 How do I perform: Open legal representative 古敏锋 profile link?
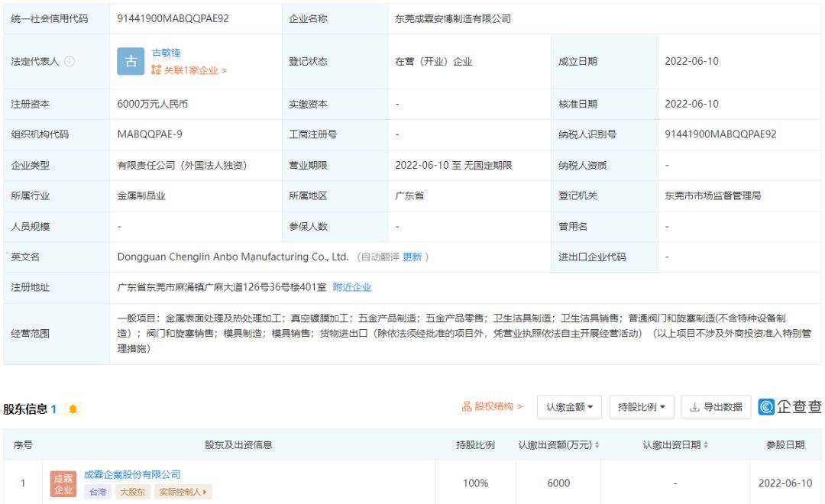(166, 53)
